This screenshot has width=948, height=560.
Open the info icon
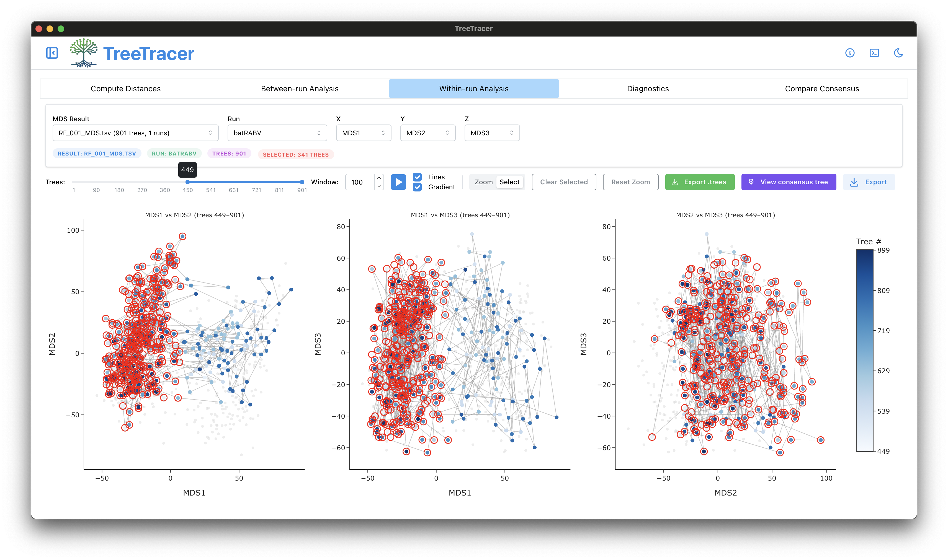pyautogui.click(x=849, y=53)
